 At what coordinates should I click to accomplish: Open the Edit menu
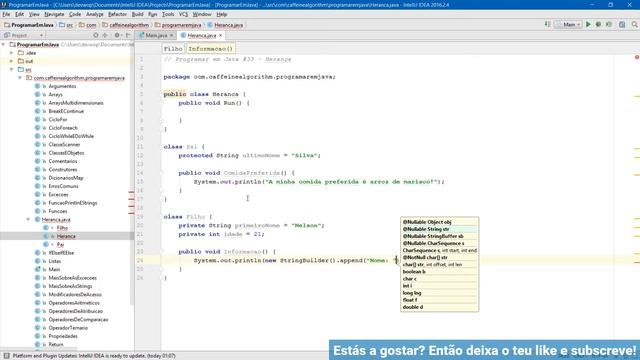pos(19,14)
